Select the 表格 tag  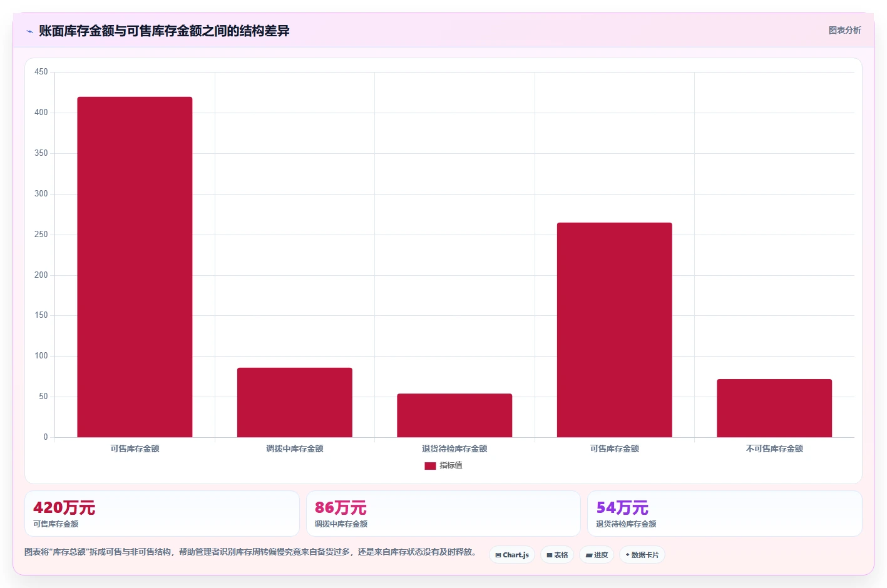[x=557, y=555]
